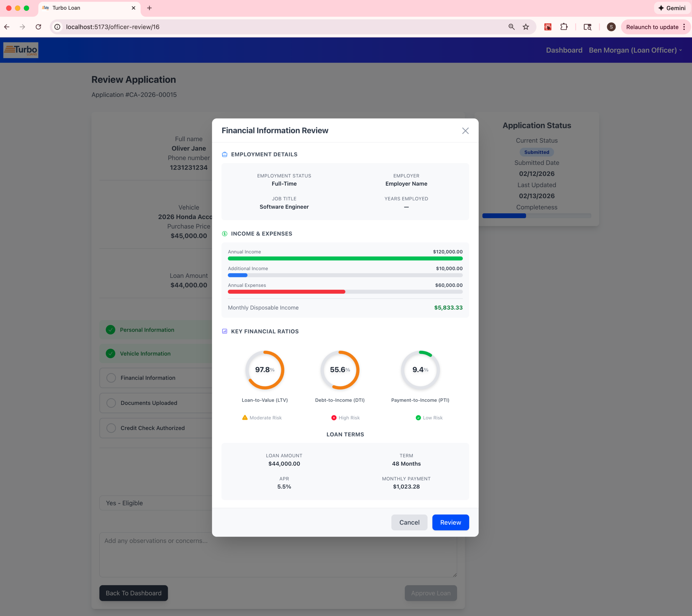Screen dimensions: 692x616
Task: Click the key financial ratios chart icon
Action: (x=225, y=331)
